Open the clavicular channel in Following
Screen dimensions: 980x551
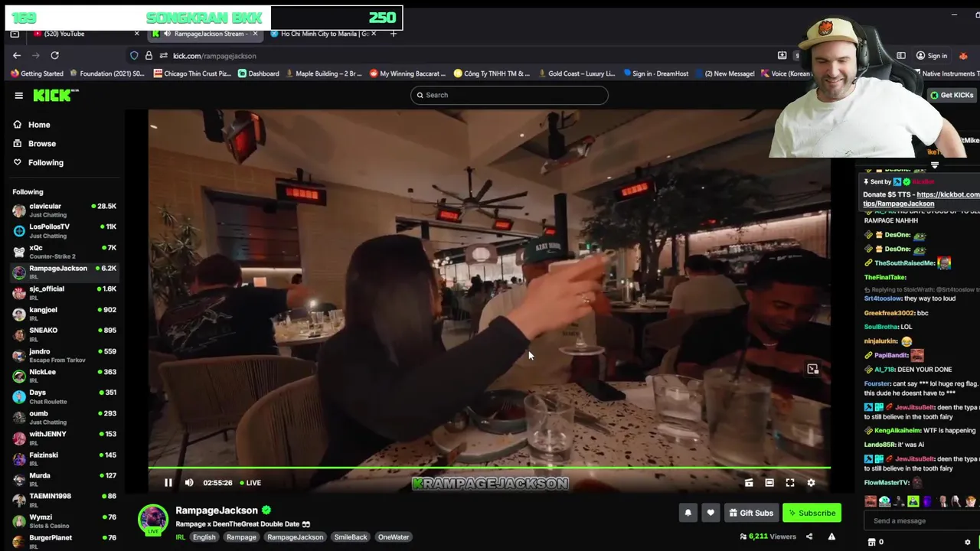[64, 210]
